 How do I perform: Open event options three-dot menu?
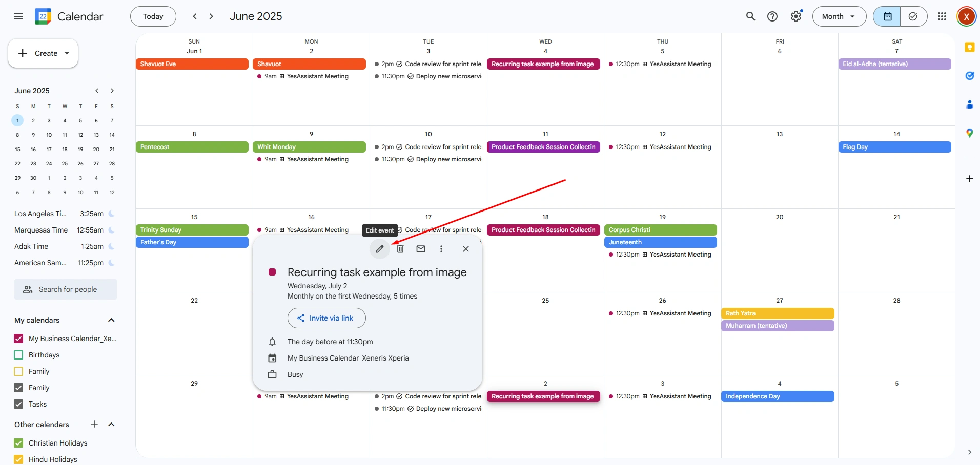[x=441, y=249]
